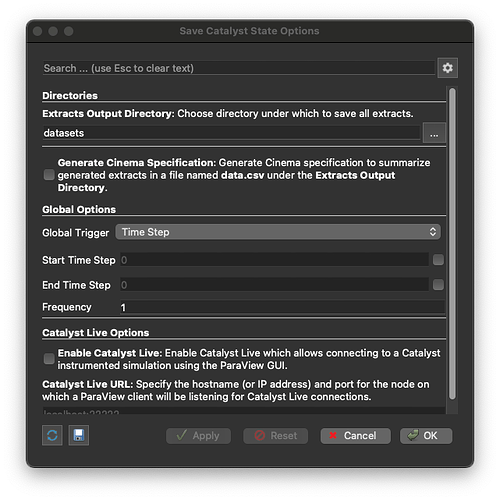The height and width of the screenshot is (500, 500).
Task: Click the Apply button
Action: [198, 436]
